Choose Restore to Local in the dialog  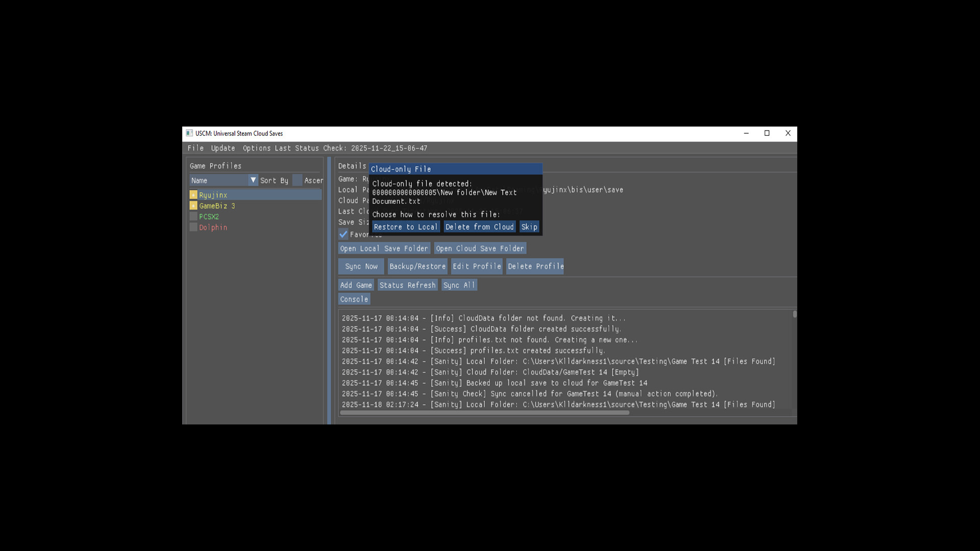tap(406, 227)
